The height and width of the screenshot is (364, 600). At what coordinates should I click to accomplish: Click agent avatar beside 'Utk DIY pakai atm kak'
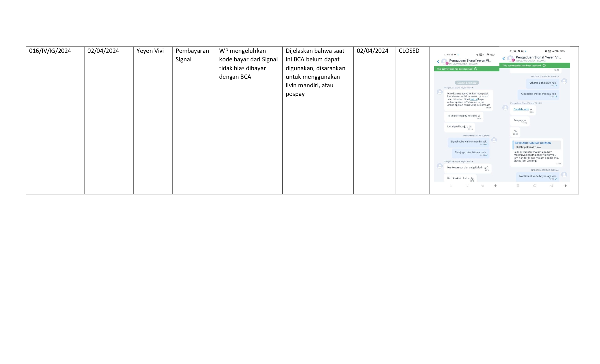pyautogui.click(x=564, y=81)
